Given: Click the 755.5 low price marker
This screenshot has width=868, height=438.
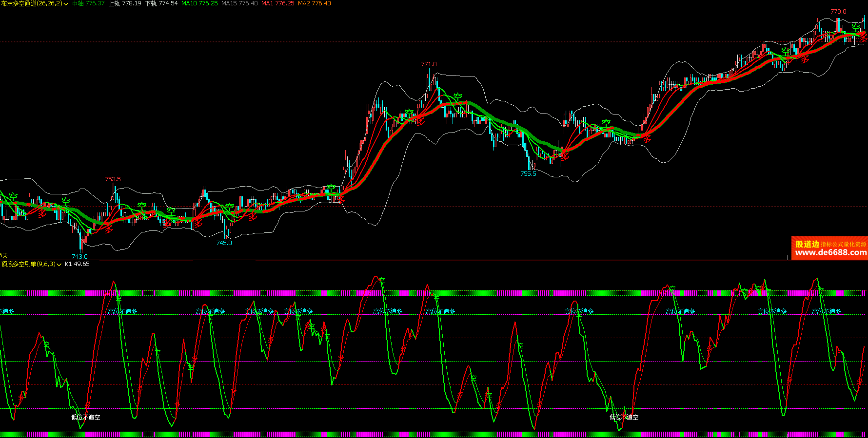Looking at the screenshot, I should point(528,174).
